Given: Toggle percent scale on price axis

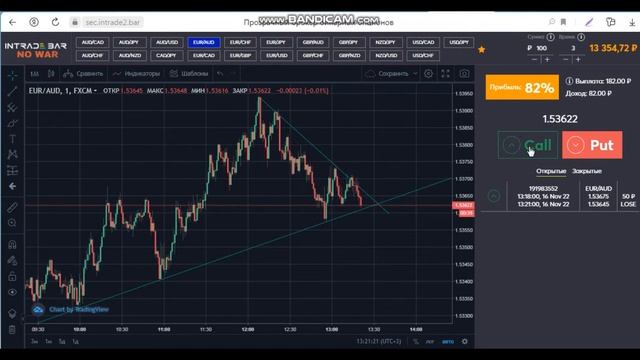Looking at the screenshot, I should click(x=416, y=342).
